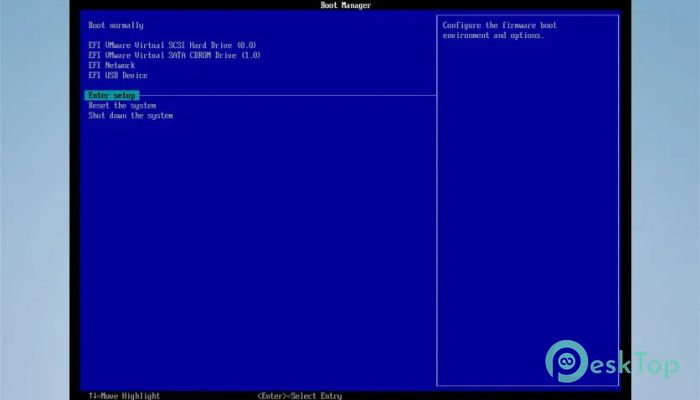
Task: Click the <Enter>=Select Entry key hint
Action: [x=300, y=396]
